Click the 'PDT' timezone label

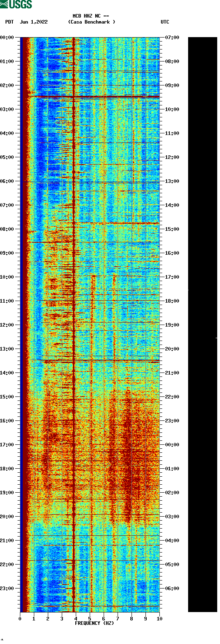coord(10,22)
